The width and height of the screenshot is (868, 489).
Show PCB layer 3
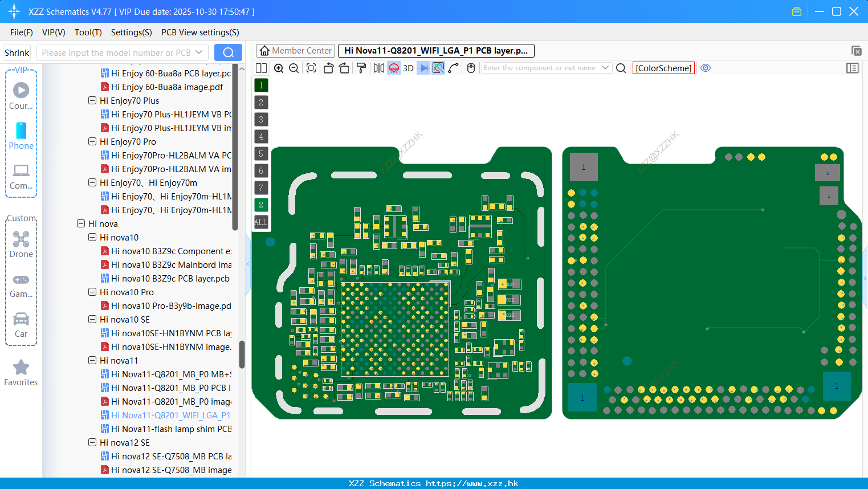pyautogui.click(x=261, y=119)
